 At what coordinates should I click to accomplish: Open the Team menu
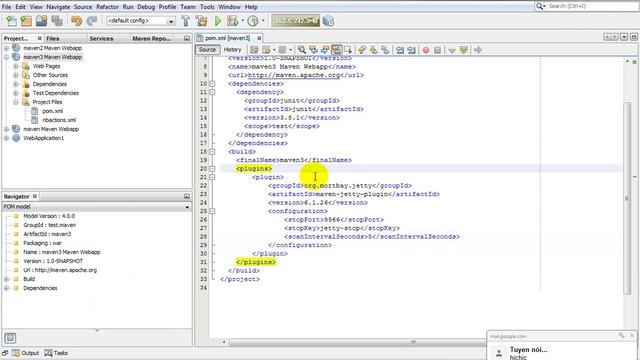pyautogui.click(x=188, y=7)
